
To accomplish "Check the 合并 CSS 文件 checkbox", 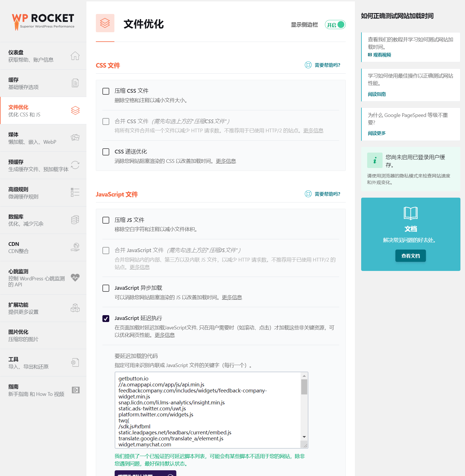I will [x=106, y=121].
